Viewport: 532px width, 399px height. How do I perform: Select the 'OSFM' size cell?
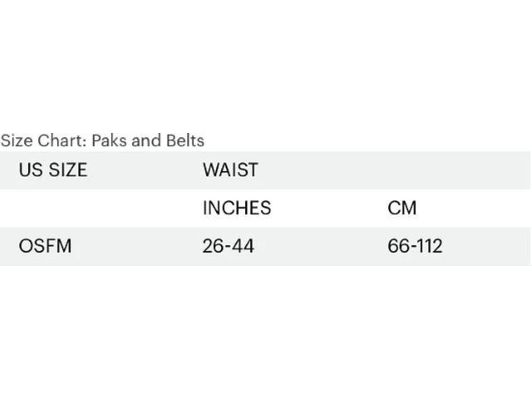(x=45, y=246)
